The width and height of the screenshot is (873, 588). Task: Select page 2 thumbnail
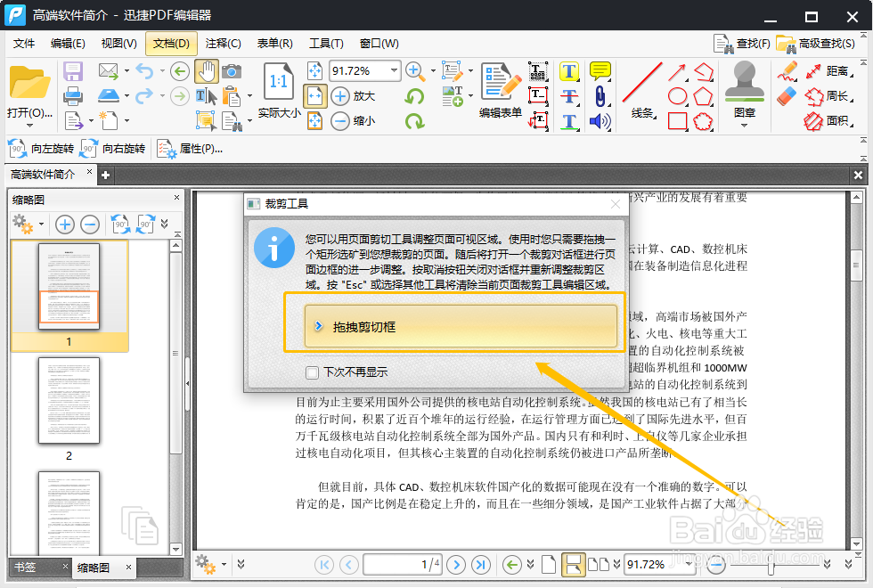tap(69, 401)
